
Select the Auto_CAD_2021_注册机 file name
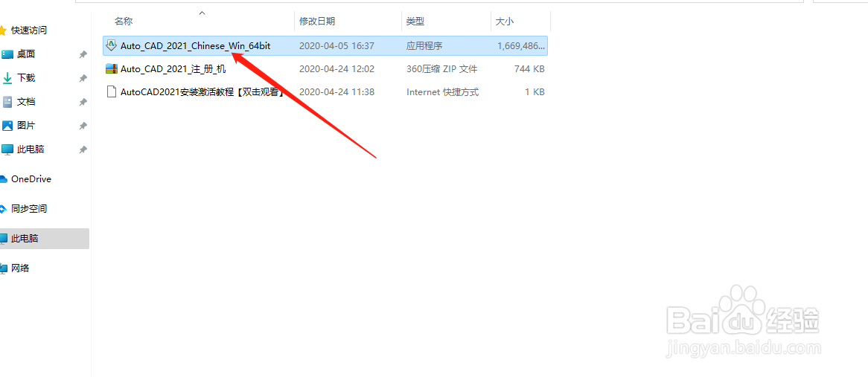click(x=173, y=69)
